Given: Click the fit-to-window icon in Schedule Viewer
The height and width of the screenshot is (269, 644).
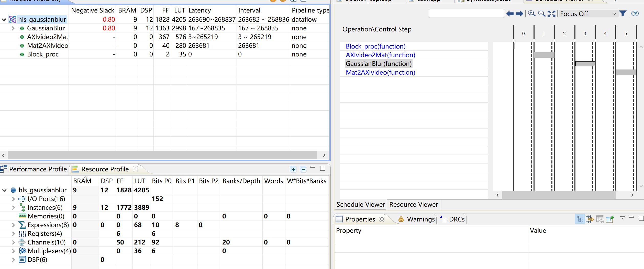Looking at the screenshot, I should coord(551,14).
